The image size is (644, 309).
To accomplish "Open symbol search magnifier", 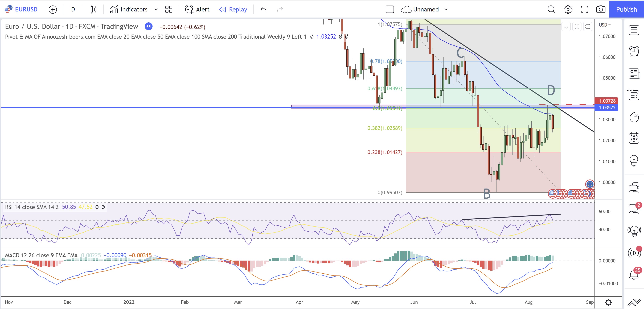I will coord(551,10).
